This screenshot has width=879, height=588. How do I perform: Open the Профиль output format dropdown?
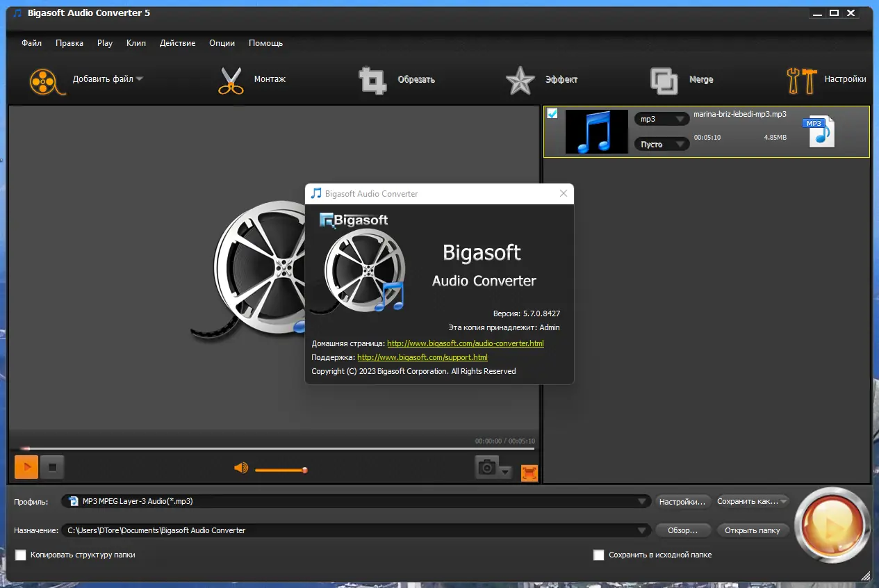coord(643,500)
